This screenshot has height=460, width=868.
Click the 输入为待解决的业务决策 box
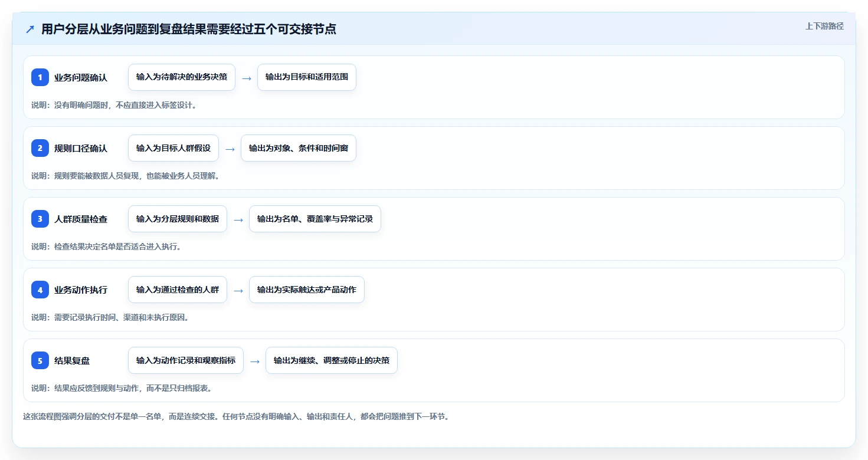[x=182, y=77]
